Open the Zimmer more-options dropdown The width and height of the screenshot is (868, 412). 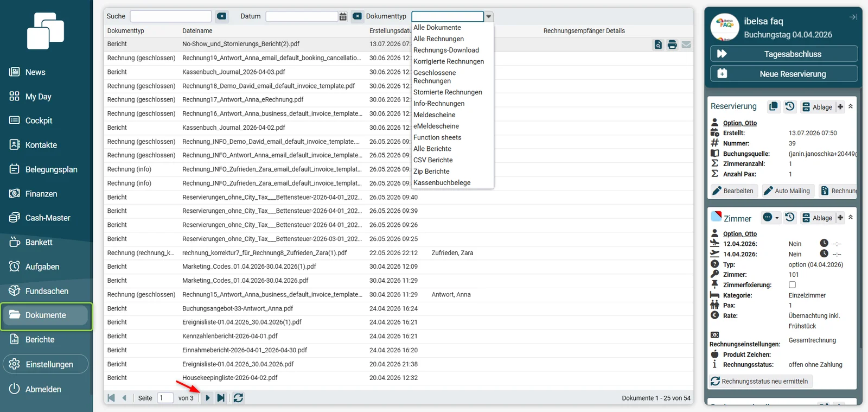[x=771, y=217]
